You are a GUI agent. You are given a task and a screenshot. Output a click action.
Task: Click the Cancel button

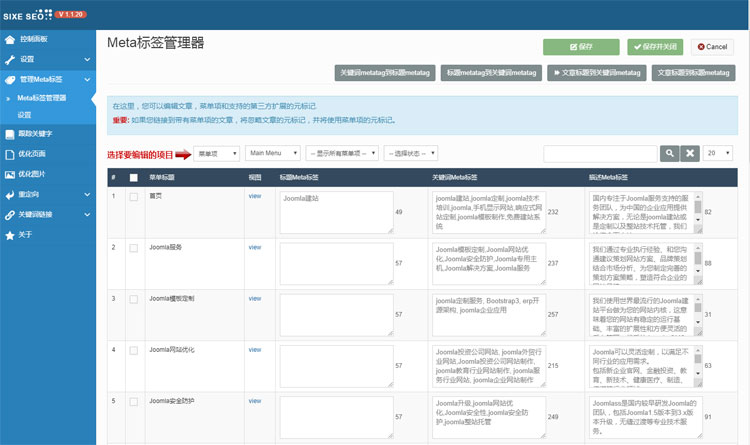coord(710,46)
